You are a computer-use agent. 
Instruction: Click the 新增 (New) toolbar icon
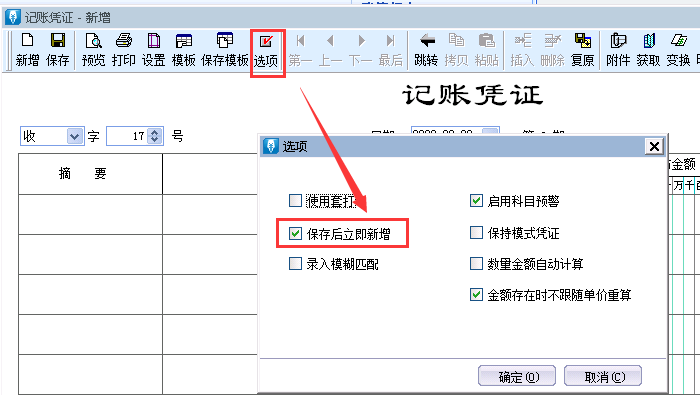click(27, 50)
